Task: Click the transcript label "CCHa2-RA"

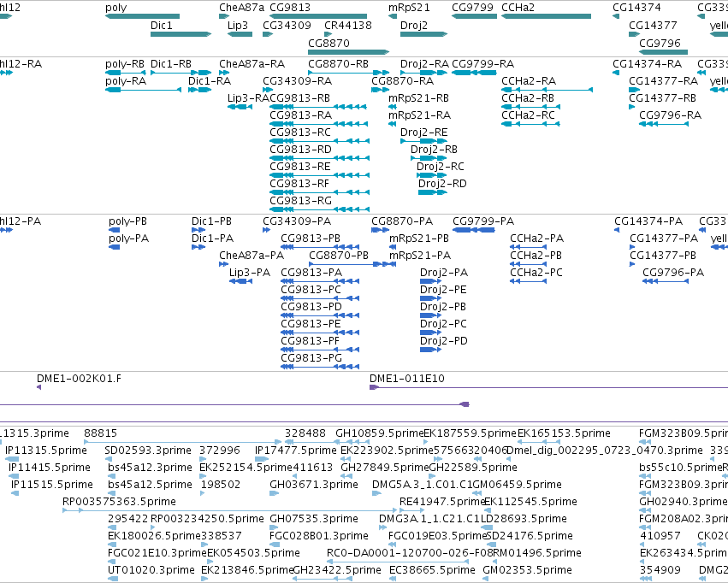Action: pyautogui.click(x=529, y=81)
